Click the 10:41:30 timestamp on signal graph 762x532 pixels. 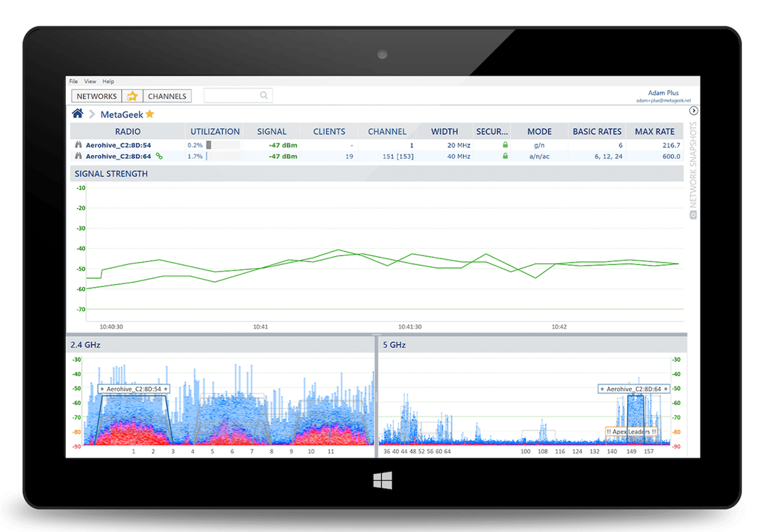click(x=409, y=327)
